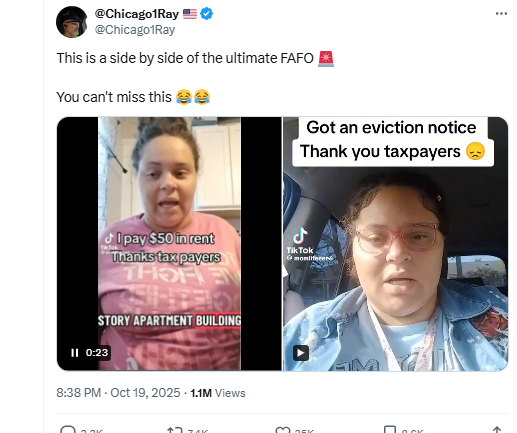Screen dimensions: 517x433
Task: Open the @Chicago1Ray display name link
Action: pyautogui.click(x=137, y=14)
